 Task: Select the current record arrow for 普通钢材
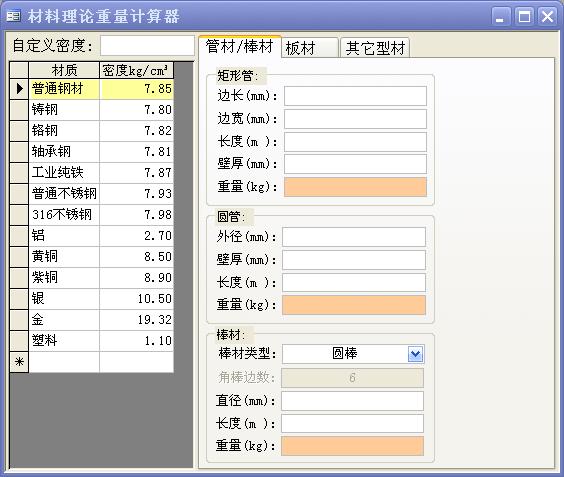coord(19,88)
